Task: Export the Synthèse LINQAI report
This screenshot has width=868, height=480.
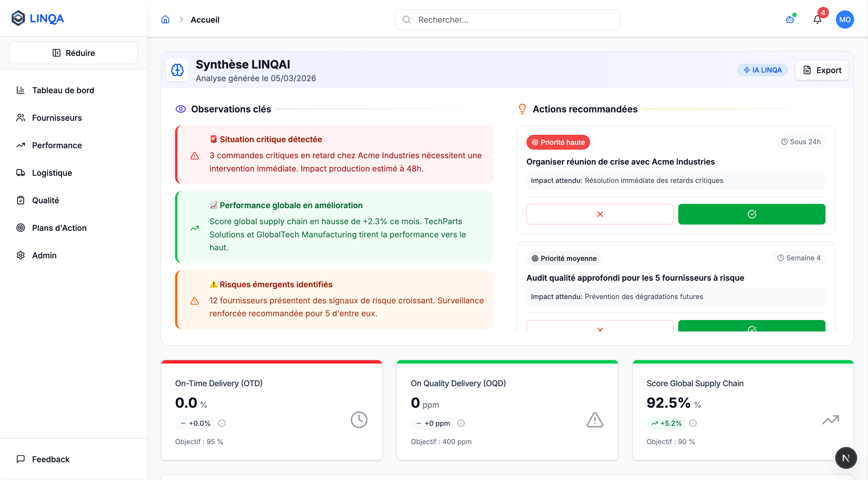Action: click(822, 70)
